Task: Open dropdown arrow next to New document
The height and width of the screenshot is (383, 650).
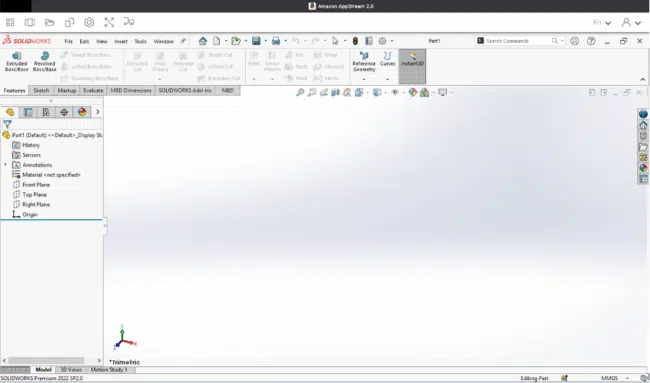Action: pyautogui.click(x=226, y=41)
